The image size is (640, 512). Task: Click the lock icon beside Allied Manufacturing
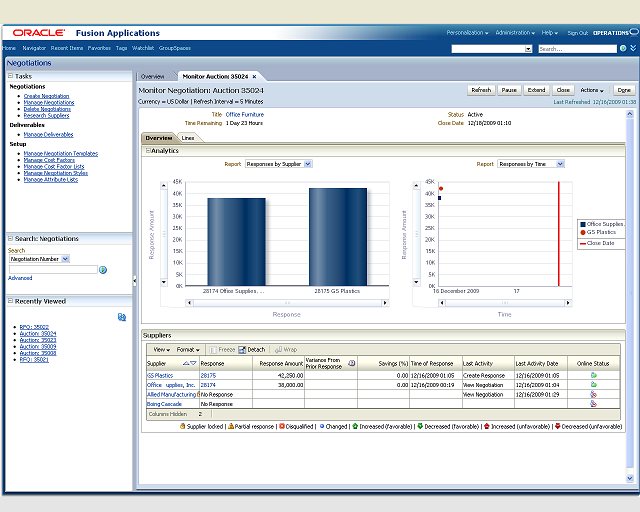pos(198,394)
